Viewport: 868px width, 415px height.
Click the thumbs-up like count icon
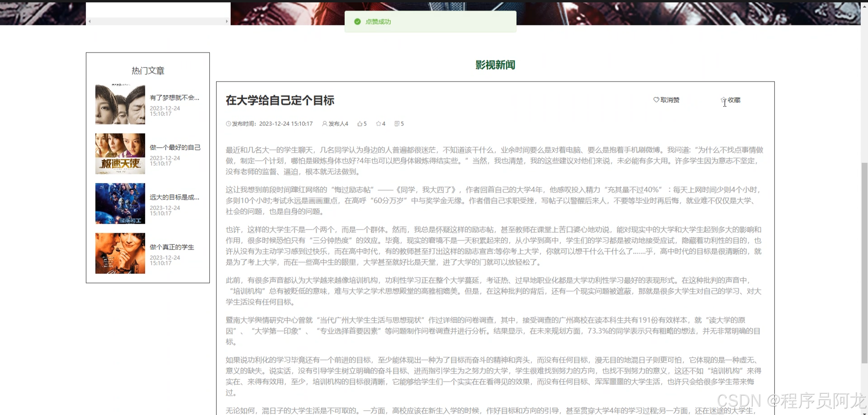[359, 124]
